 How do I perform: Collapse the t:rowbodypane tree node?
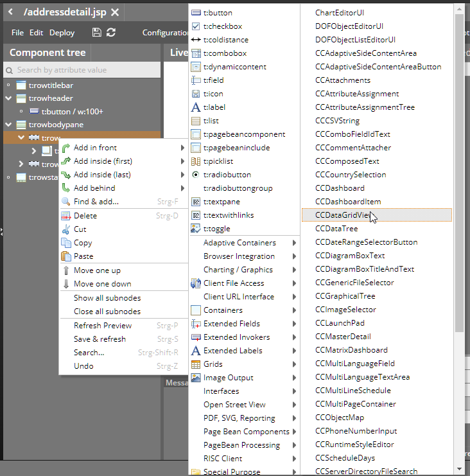pyautogui.click(x=8, y=125)
